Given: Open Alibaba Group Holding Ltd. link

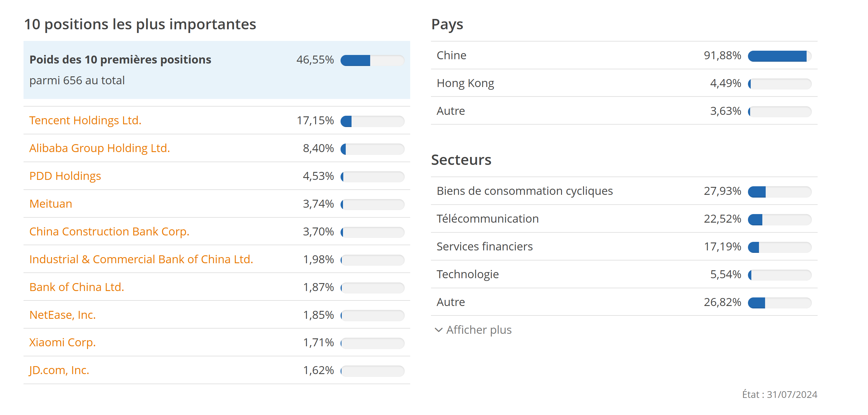Looking at the screenshot, I should pyautogui.click(x=99, y=148).
